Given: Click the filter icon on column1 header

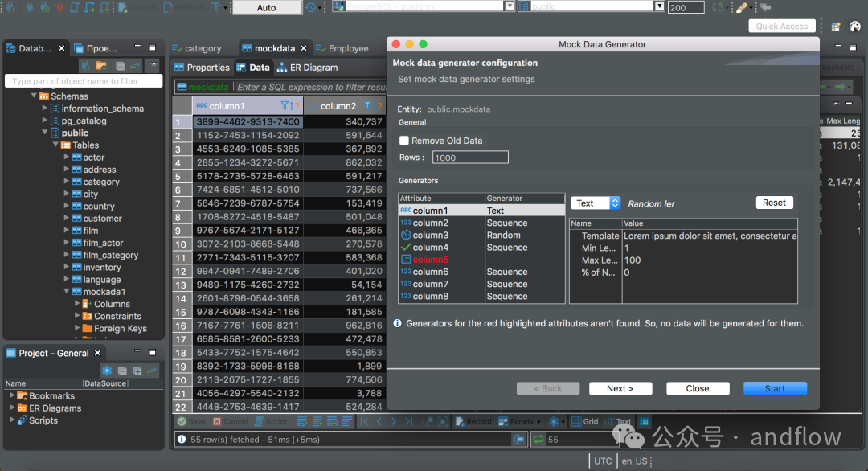Looking at the screenshot, I should [285, 106].
